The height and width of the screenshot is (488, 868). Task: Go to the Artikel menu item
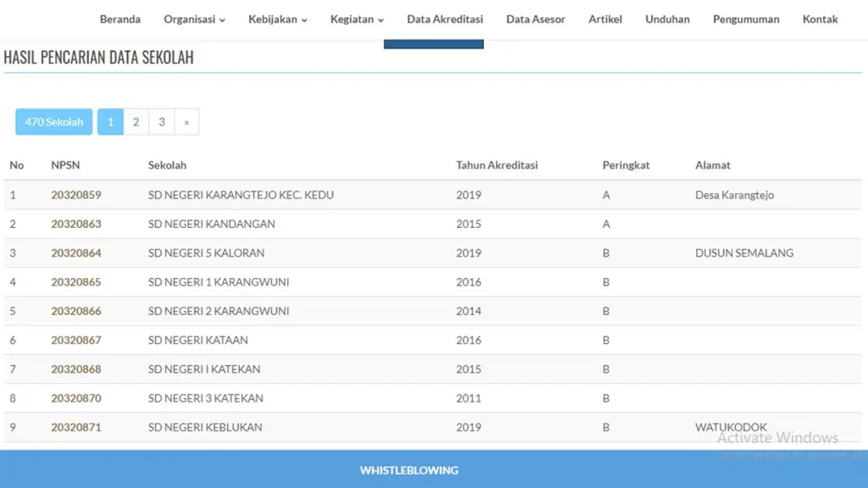(x=605, y=19)
